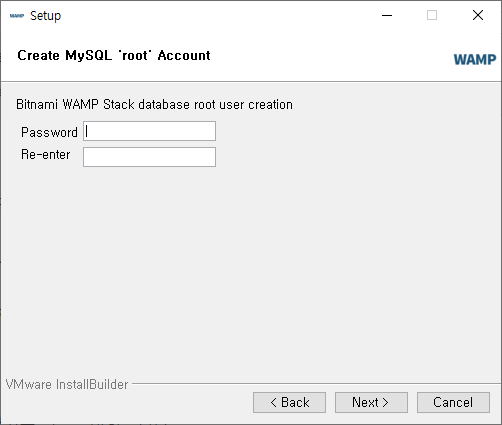
Task: Click the WAMP icon in title bar
Action: 17,16
